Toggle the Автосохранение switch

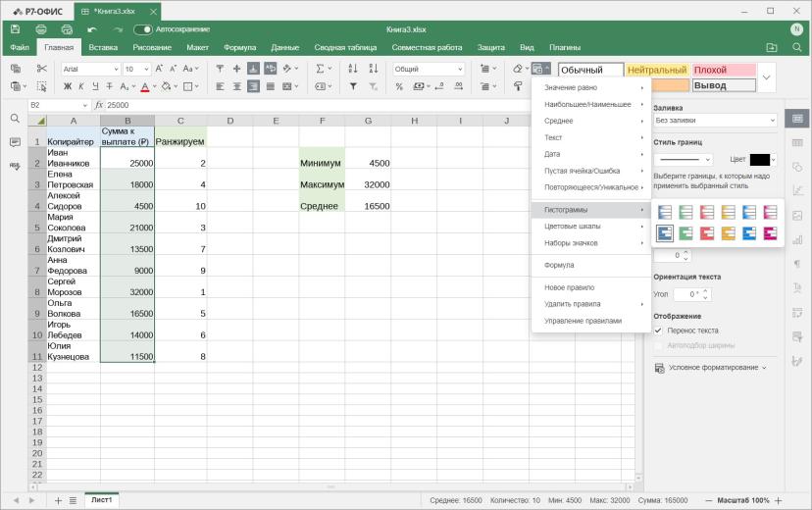143,29
